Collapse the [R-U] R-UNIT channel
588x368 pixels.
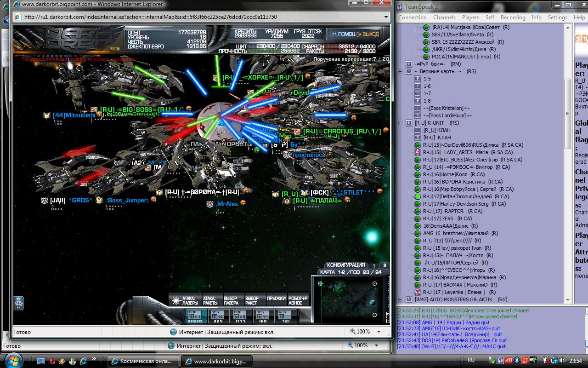pos(400,123)
